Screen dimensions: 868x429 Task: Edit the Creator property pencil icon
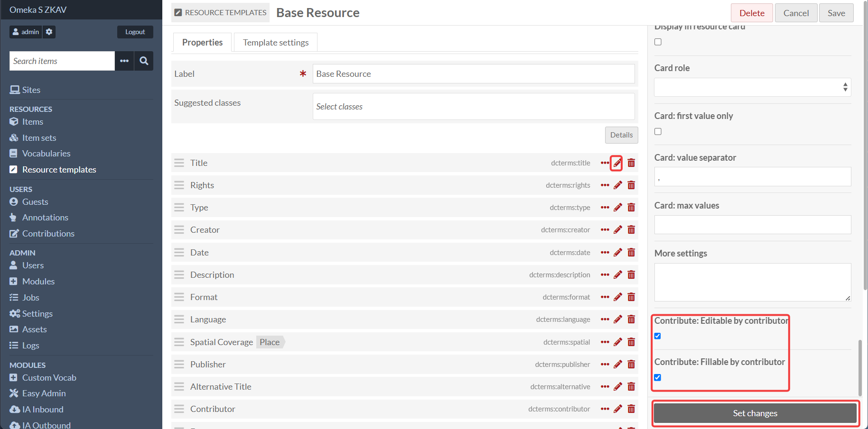pos(617,230)
